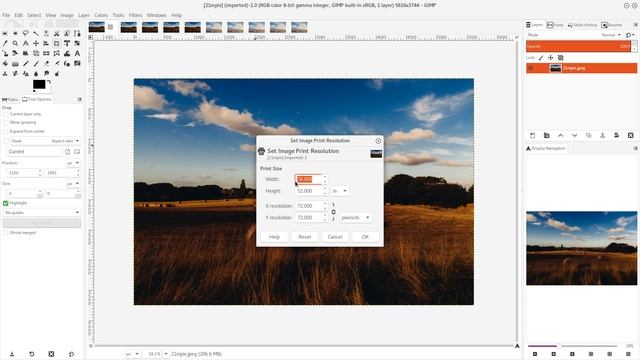Click Cancel button in dialog

point(335,237)
